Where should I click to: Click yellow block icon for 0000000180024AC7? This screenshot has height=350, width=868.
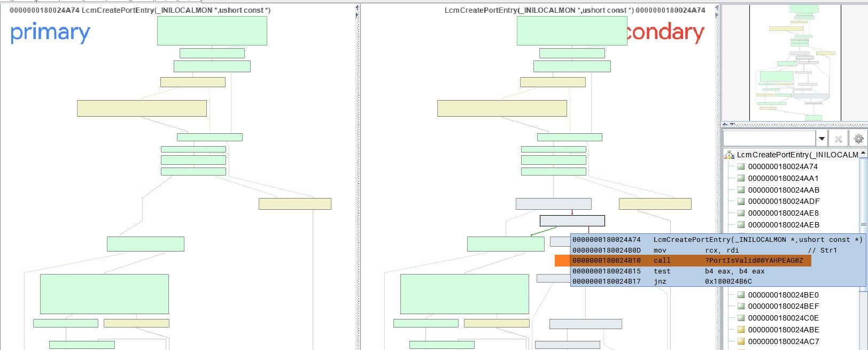741,341
